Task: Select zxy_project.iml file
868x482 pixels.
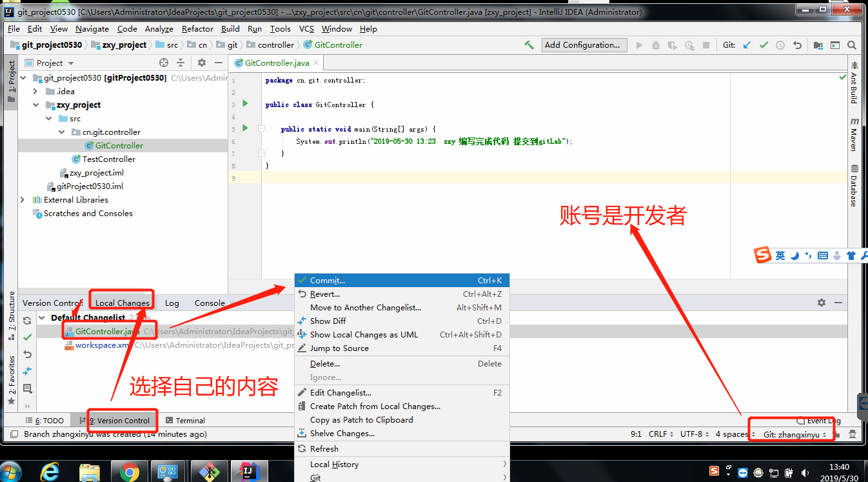Action: coord(97,173)
